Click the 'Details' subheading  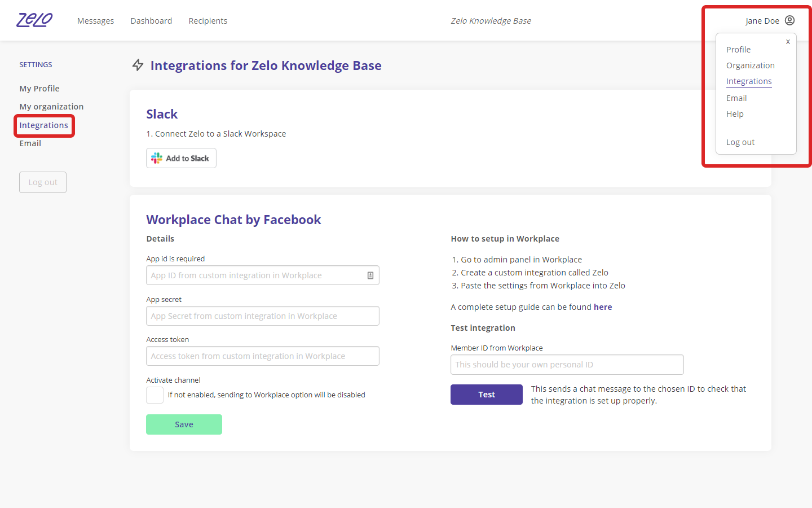(160, 239)
